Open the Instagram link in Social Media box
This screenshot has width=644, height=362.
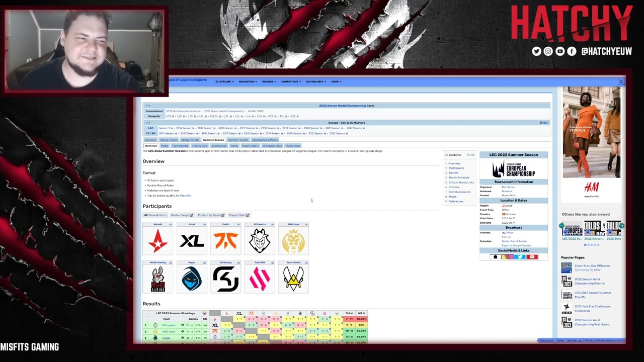point(508,257)
